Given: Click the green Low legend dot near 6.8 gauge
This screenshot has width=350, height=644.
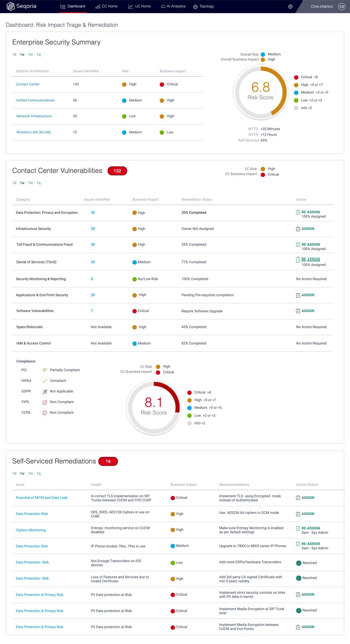Looking at the screenshot, I should pos(296,101).
